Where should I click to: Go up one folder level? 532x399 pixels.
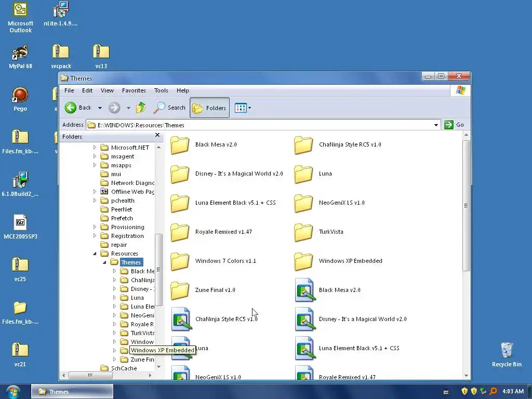tap(141, 108)
